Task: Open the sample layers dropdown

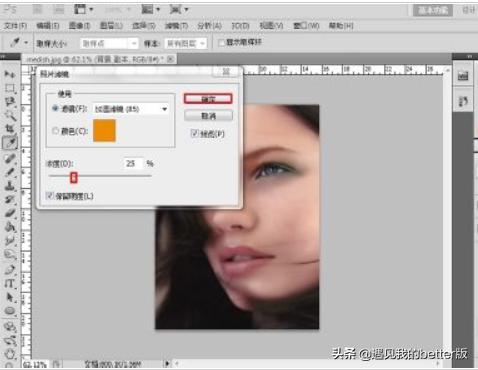Action: [x=186, y=43]
